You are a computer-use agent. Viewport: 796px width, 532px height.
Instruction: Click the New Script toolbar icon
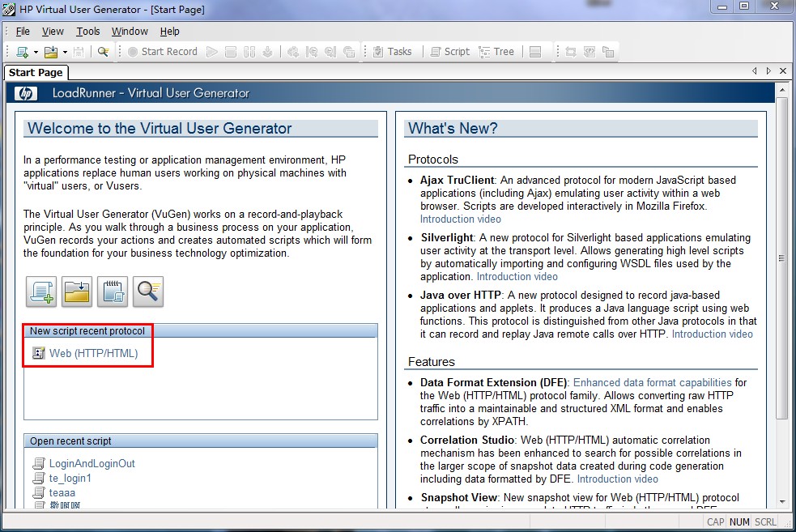[x=23, y=52]
